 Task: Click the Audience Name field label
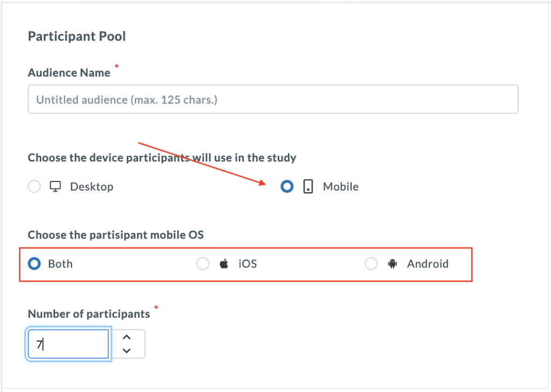69,73
